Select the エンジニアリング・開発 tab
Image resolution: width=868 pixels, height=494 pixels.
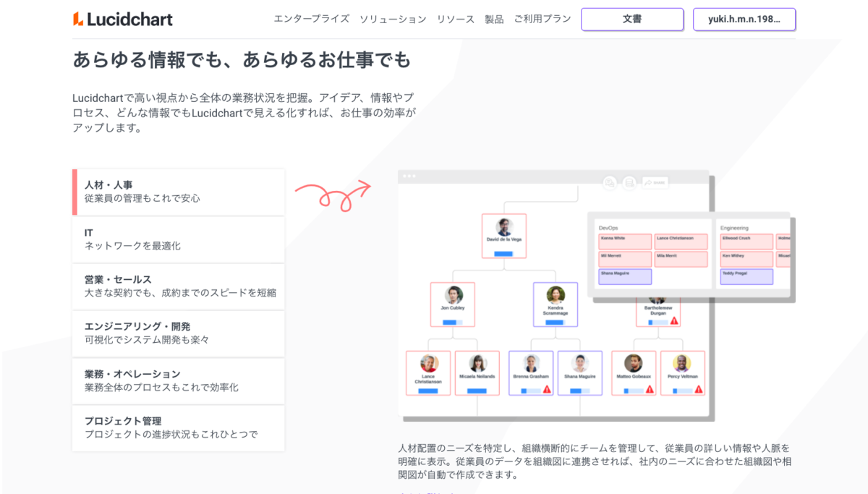[179, 333]
